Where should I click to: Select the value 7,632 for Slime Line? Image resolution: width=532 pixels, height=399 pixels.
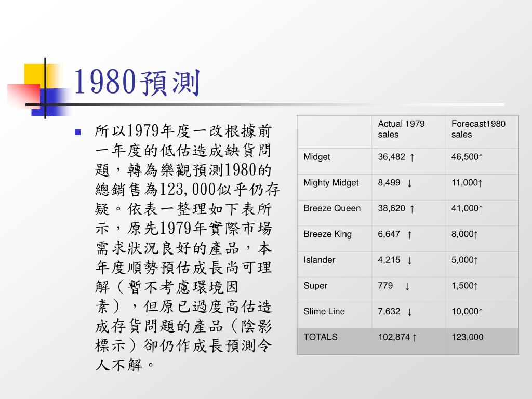pos(389,312)
